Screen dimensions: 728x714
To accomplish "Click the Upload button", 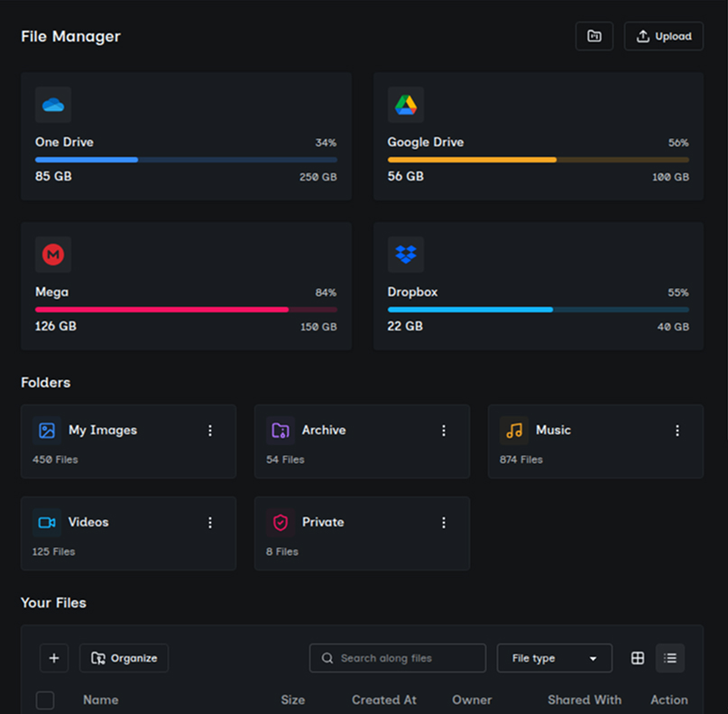I will tap(663, 36).
